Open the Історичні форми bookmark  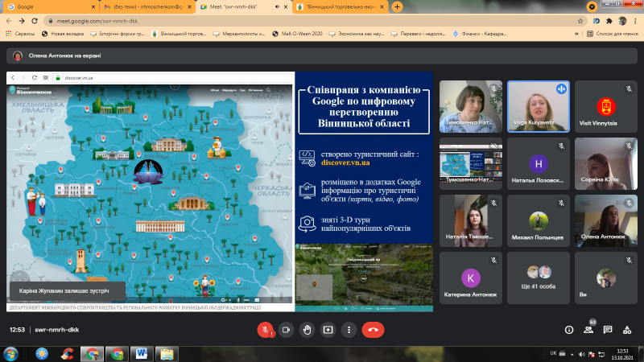tap(118, 34)
